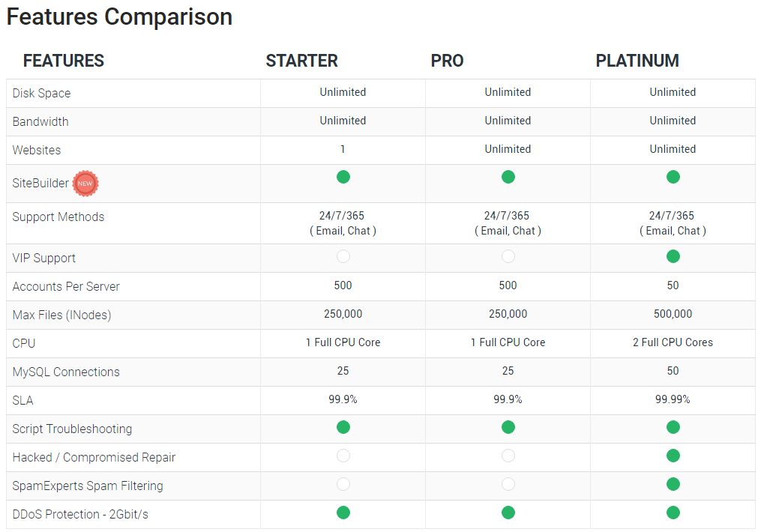Click Pro's green DDoS Protection dot

coord(508,513)
